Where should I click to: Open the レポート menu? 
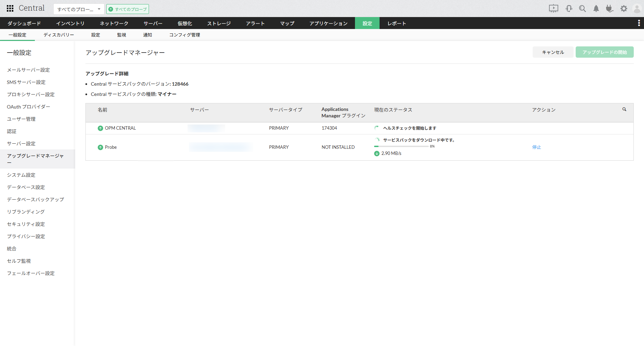point(397,23)
